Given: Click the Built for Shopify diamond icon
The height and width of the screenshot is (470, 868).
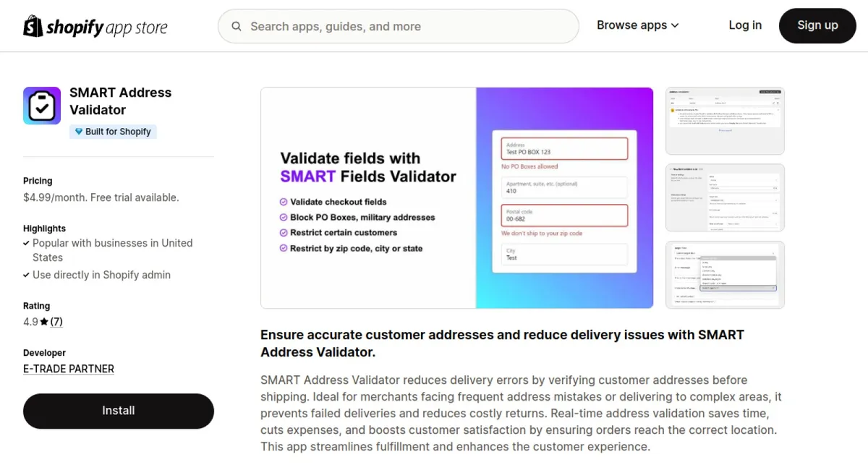Looking at the screenshot, I should [79, 132].
